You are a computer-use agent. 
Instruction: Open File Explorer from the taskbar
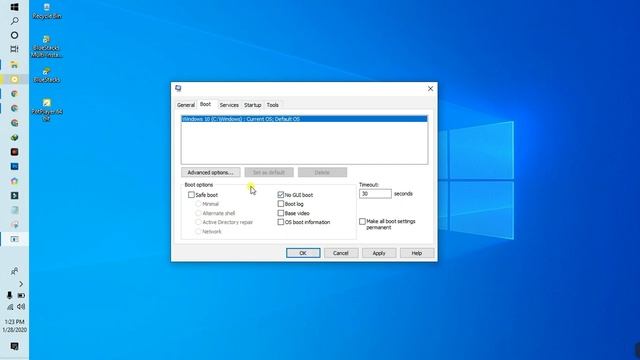click(x=14, y=64)
